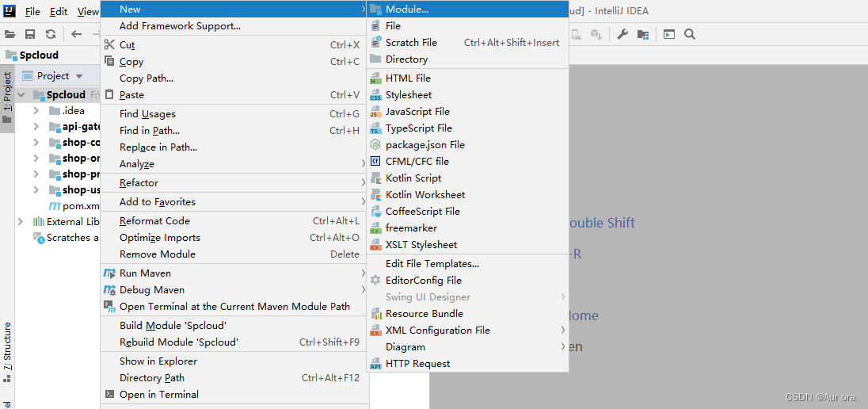This screenshot has width=868, height=409.
Task: Click the Search Everywhere magnifier icon
Action: (689, 34)
